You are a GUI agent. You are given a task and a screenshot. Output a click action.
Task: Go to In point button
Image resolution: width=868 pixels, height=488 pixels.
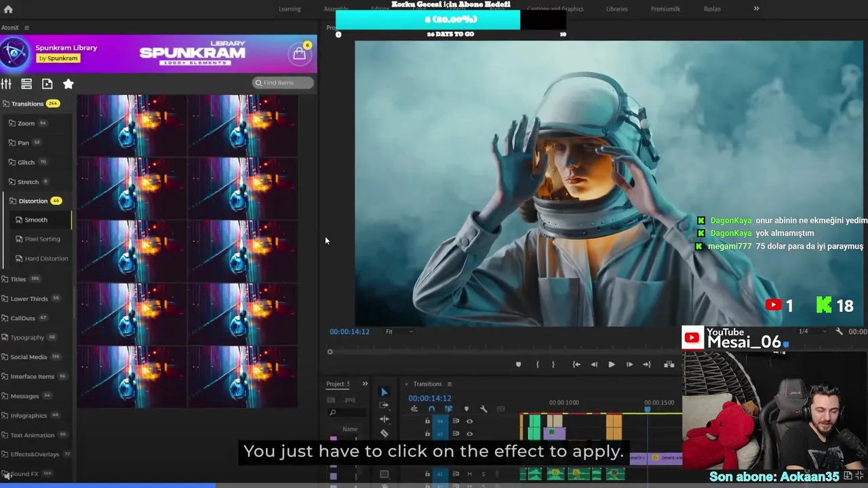[576, 365]
